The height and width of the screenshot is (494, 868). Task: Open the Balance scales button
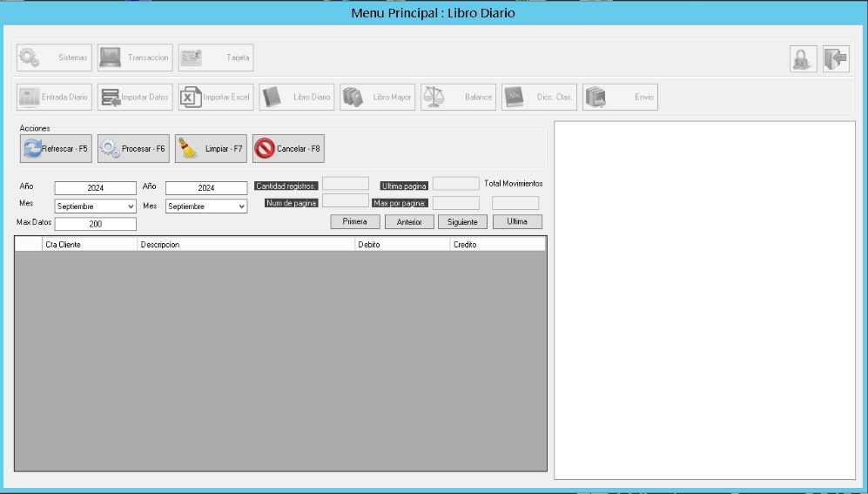click(x=459, y=97)
